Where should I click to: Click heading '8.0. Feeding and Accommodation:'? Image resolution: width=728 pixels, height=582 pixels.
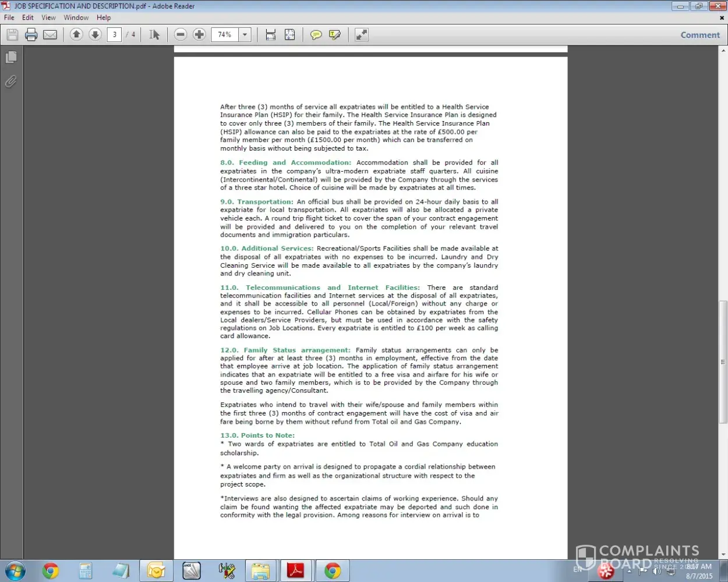pyautogui.click(x=286, y=163)
